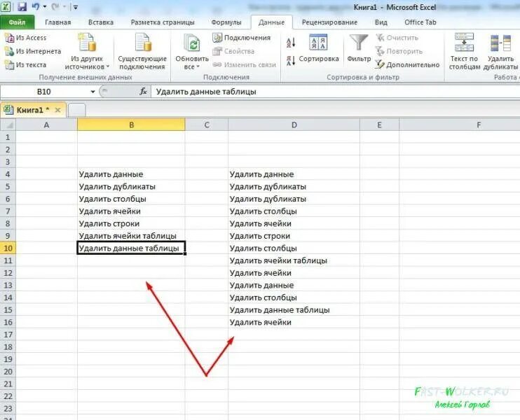Select cell B9 'Удалить ячейки таблицы'
520x420 pixels.
click(x=131, y=236)
